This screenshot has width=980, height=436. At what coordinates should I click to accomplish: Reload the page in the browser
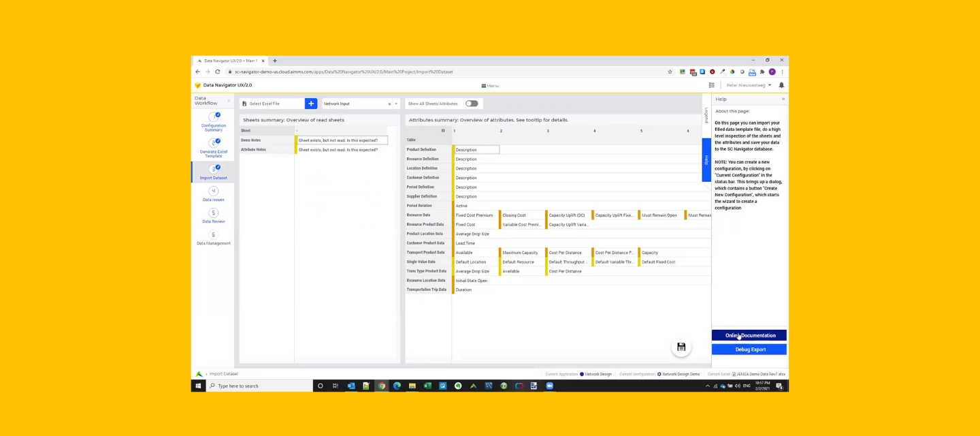click(x=218, y=72)
